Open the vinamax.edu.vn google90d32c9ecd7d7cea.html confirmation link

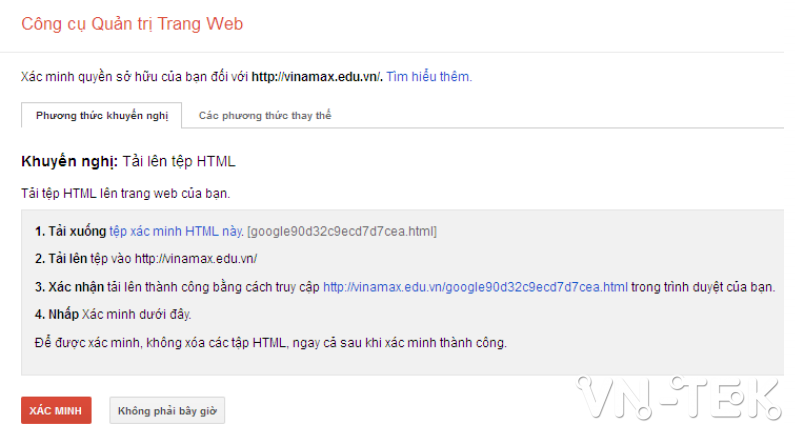[x=475, y=287]
